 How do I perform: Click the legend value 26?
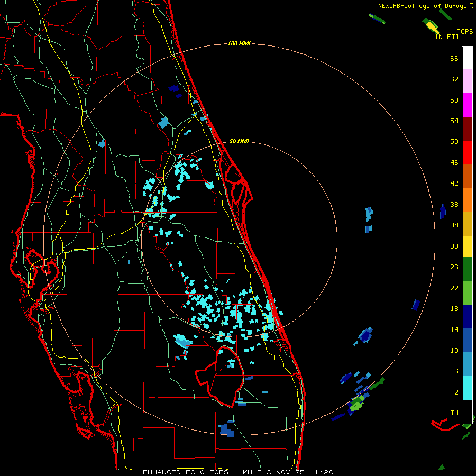(454, 267)
